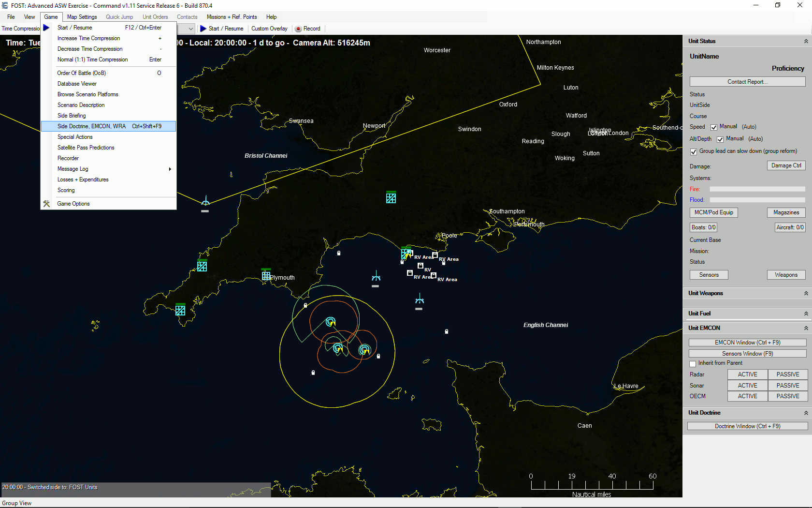
Task: Click the blue Start/Resume play icon in toolbar
Action: (203, 29)
